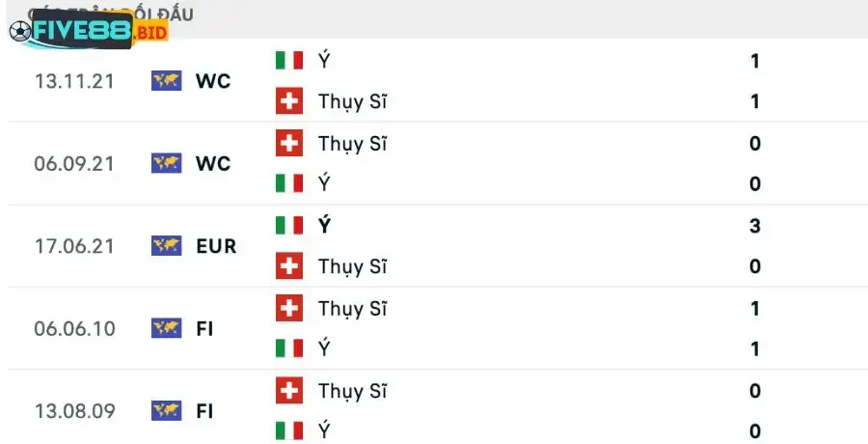Click Italy flag in 13.11.21 match
This screenshot has height=444, width=868.
[289, 61]
